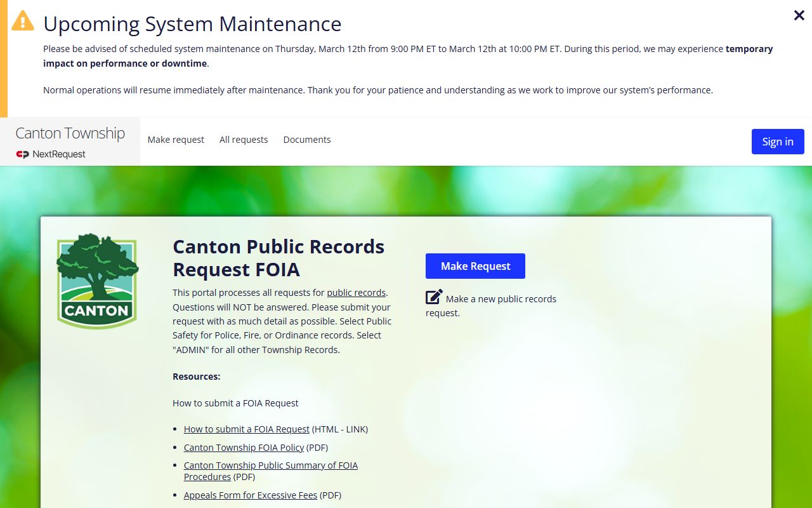Click Canton Public Records Request FOIA heading
Screen dimensions: 812x508
coord(278,258)
